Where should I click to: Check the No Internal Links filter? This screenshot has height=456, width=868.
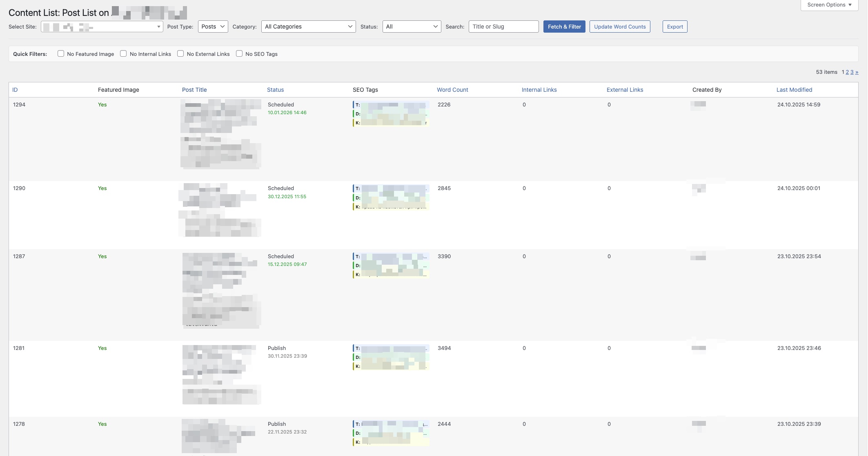pyautogui.click(x=123, y=53)
